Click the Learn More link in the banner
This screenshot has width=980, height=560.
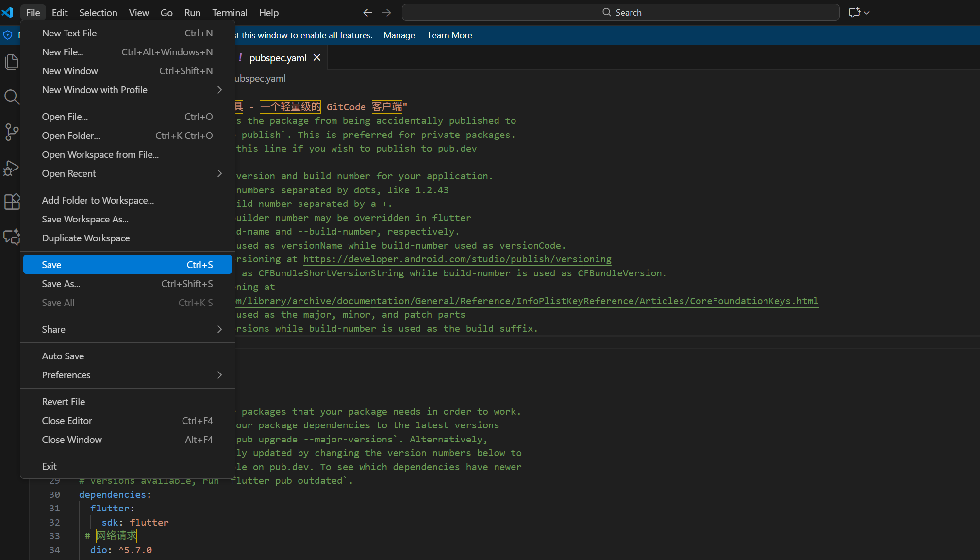tap(449, 35)
